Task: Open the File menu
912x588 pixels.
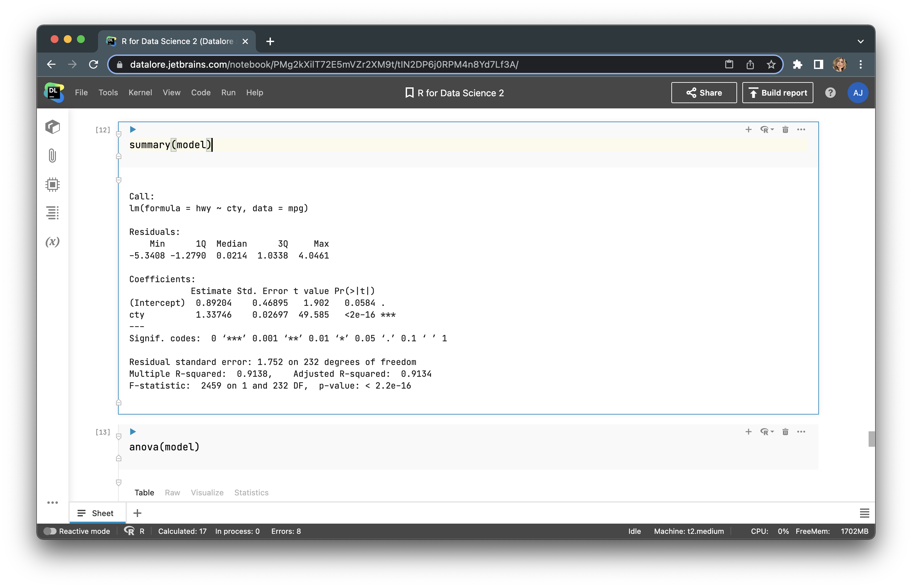Action: (x=82, y=92)
